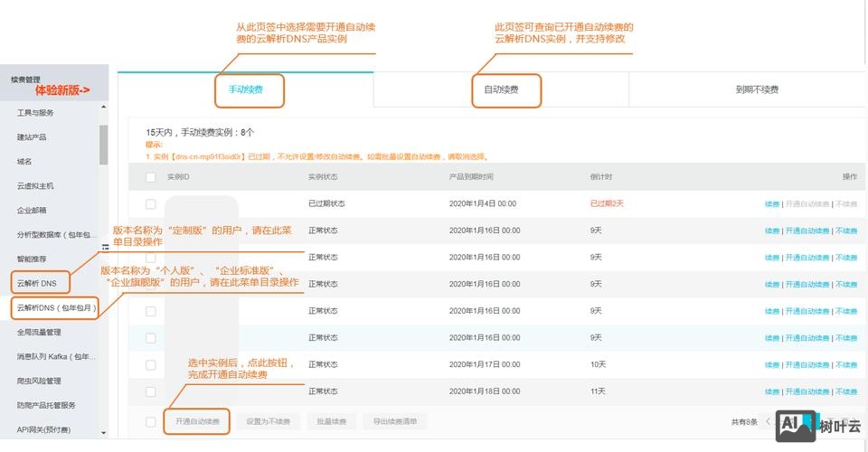Viewport: 868px width, 452px height.
Task: Open 智能推荐 in the sidebar
Action: [x=32, y=259]
